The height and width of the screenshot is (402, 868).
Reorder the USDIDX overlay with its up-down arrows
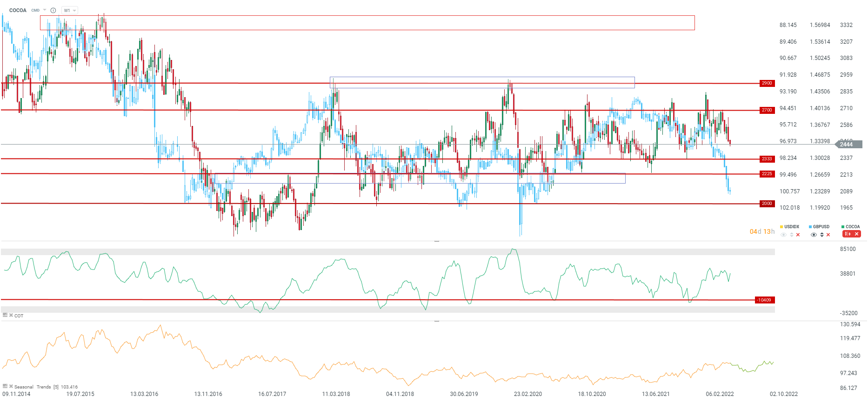[x=791, y=235]
